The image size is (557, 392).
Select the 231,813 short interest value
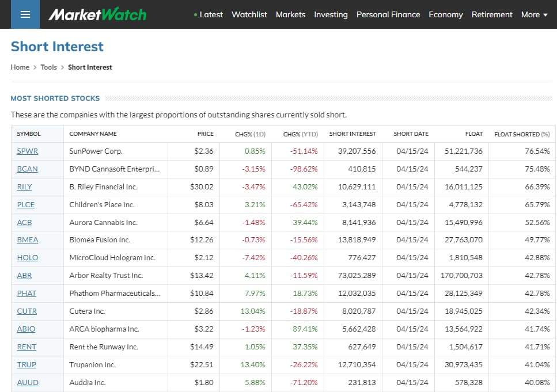[362, 382]
